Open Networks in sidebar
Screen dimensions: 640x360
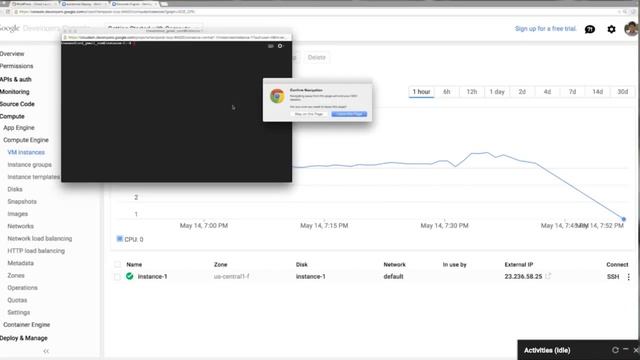click(20, 226)
